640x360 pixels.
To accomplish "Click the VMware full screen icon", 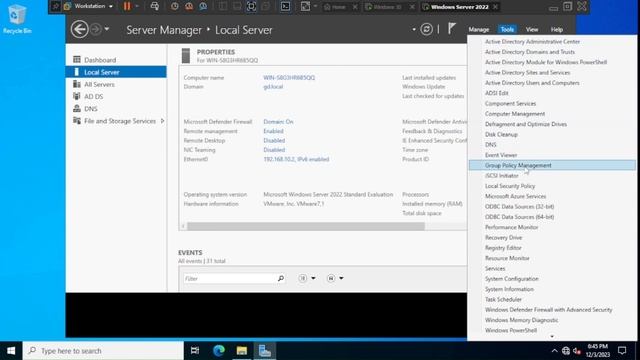I will pyautogui.click(x=251, y=6).
